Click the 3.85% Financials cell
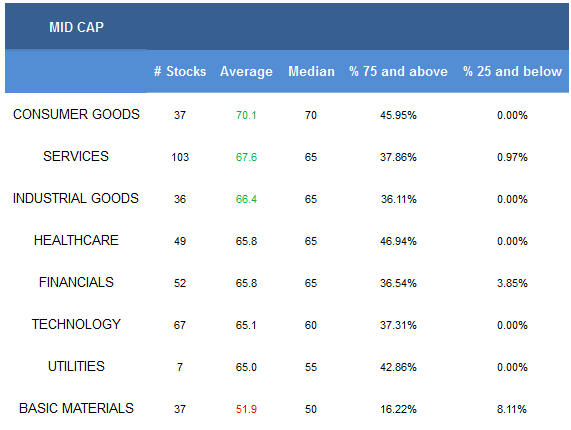 pyautogui.click(x=512, y=283)
